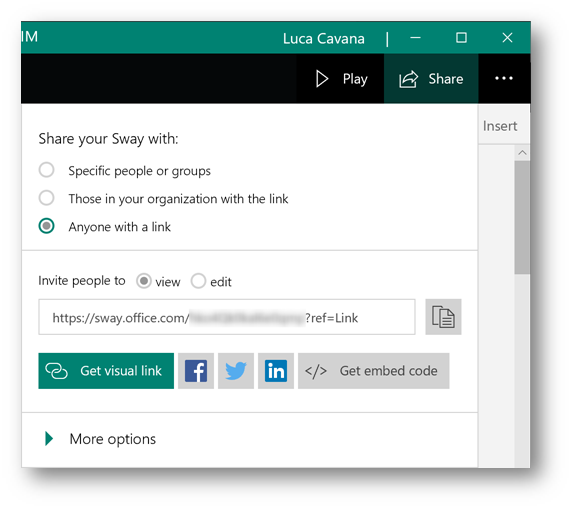Click the Play button in the top bar
This screenshot has height=510, width=573.
(341, 79)
